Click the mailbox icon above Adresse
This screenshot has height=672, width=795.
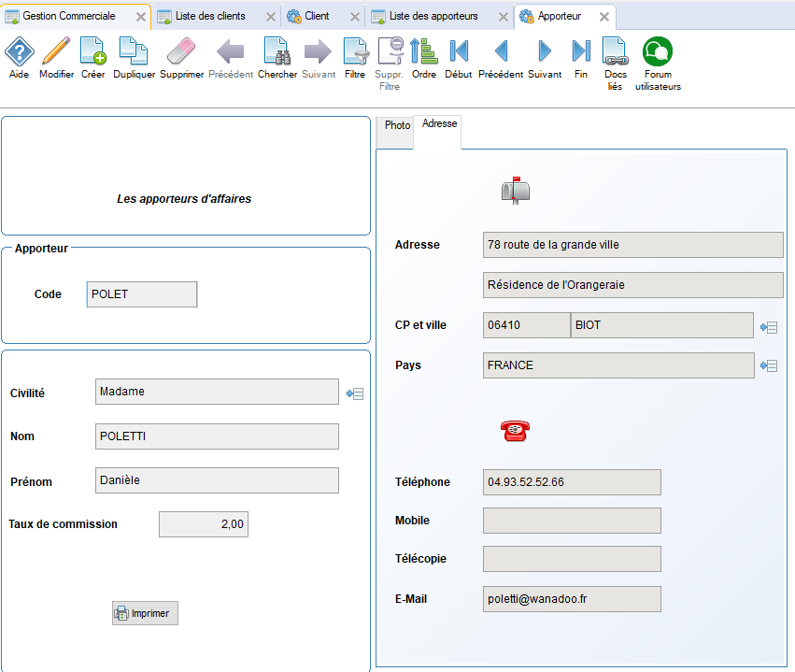pos(516,191)
